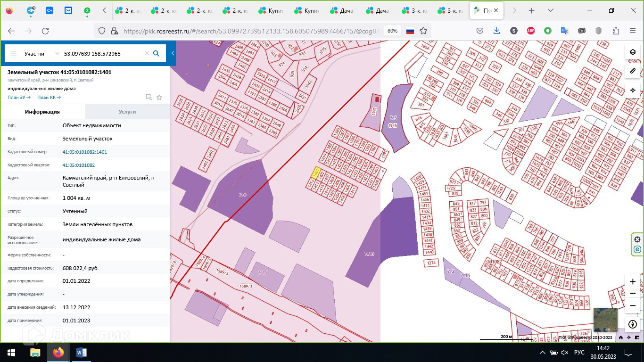Collapse the left information panel
644x362 pixels.
(173, 53)
